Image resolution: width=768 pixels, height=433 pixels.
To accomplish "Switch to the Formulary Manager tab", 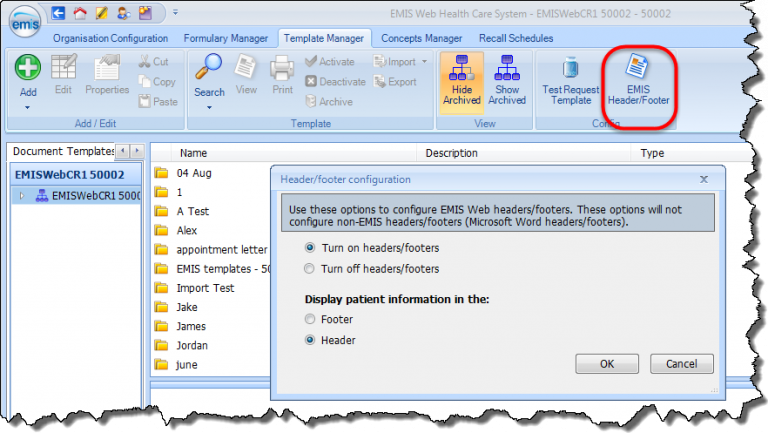I will [226, 38].
